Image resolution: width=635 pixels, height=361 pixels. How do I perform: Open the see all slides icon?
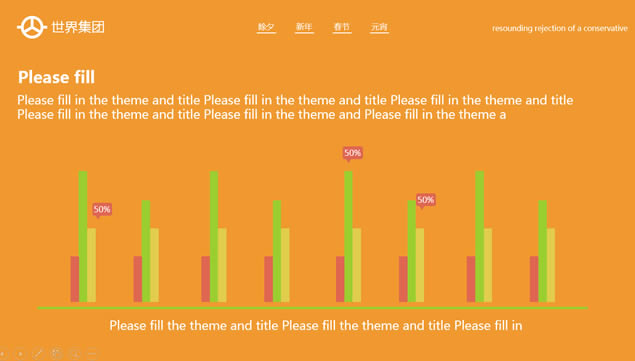pyautogui.click(x=57, y=354)
